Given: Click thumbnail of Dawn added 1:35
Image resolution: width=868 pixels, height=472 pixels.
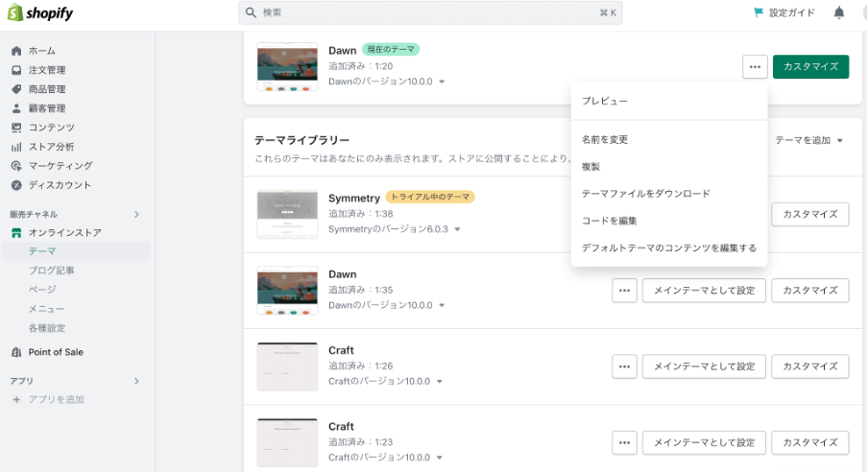Looking at the screenshot, I should click(287, 291).
